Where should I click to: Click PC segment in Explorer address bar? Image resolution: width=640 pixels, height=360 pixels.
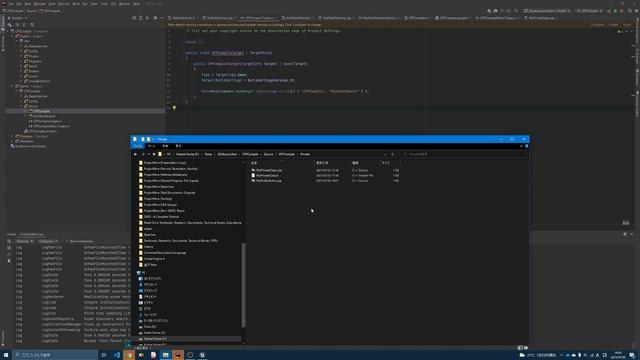[169, 154]
